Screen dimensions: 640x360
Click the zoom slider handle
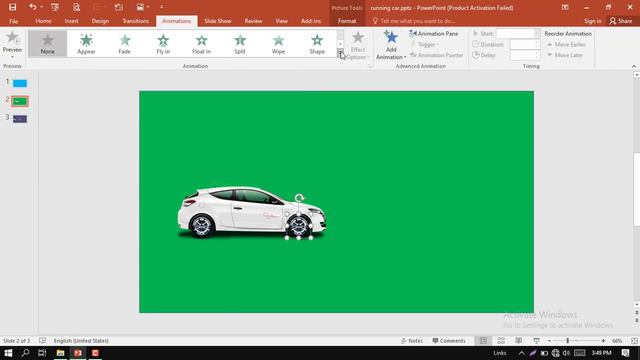pyautogui.click(x=567, y=340)
